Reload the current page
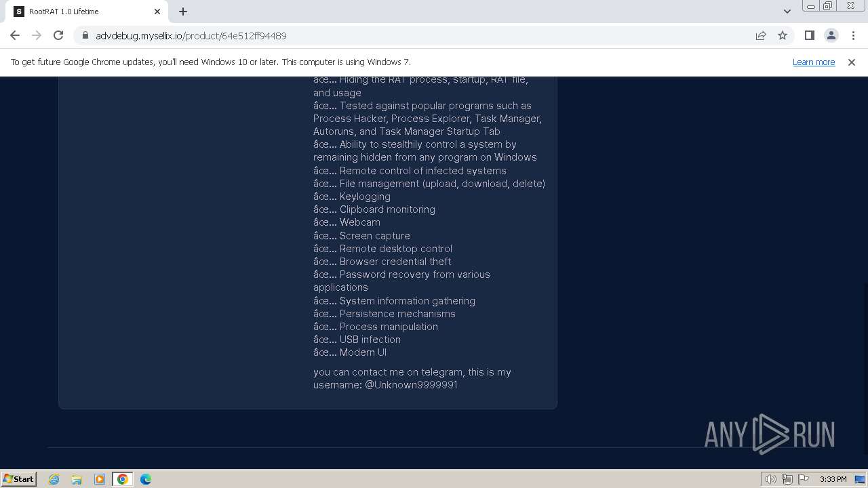Screen dimensions: 868x488 (58, 35)
